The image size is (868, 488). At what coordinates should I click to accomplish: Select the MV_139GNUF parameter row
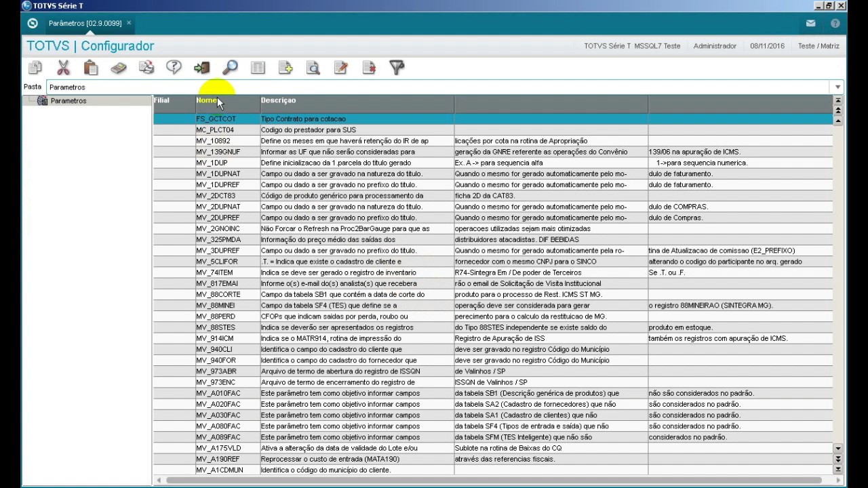pos(493,152)
